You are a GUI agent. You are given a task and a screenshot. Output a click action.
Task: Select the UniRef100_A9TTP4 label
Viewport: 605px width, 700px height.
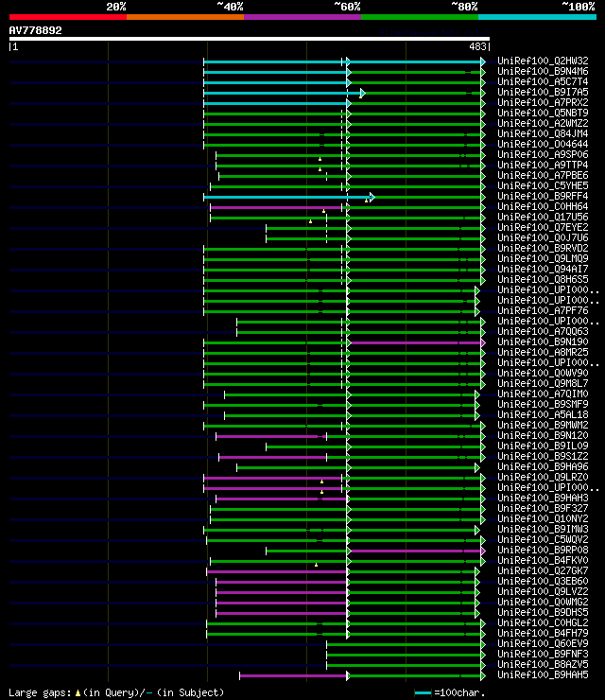point(543,165)
